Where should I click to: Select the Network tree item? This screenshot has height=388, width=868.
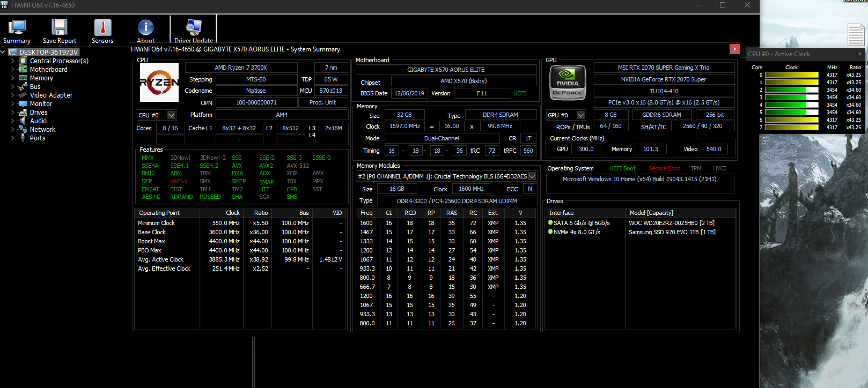[42, 129]
